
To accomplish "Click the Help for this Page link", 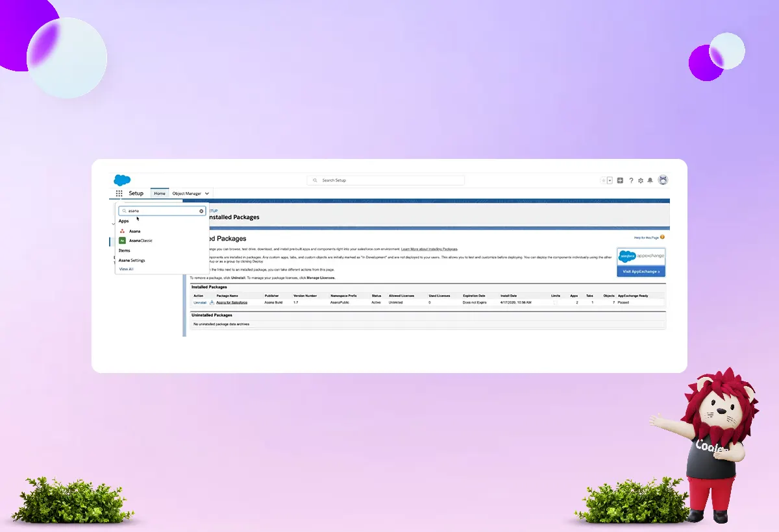I will point(646,237).
